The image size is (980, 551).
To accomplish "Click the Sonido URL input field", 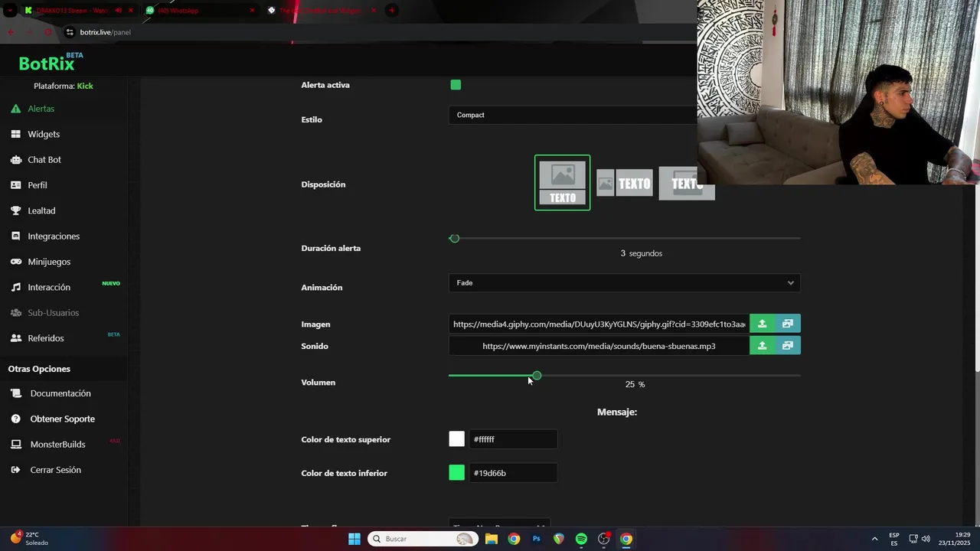I will pos(599,346).
